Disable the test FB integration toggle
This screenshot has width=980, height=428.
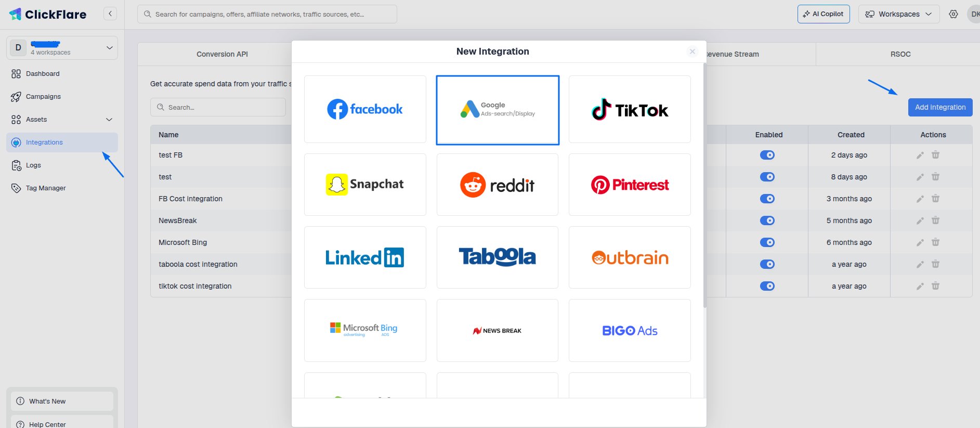tap(767, 155)
